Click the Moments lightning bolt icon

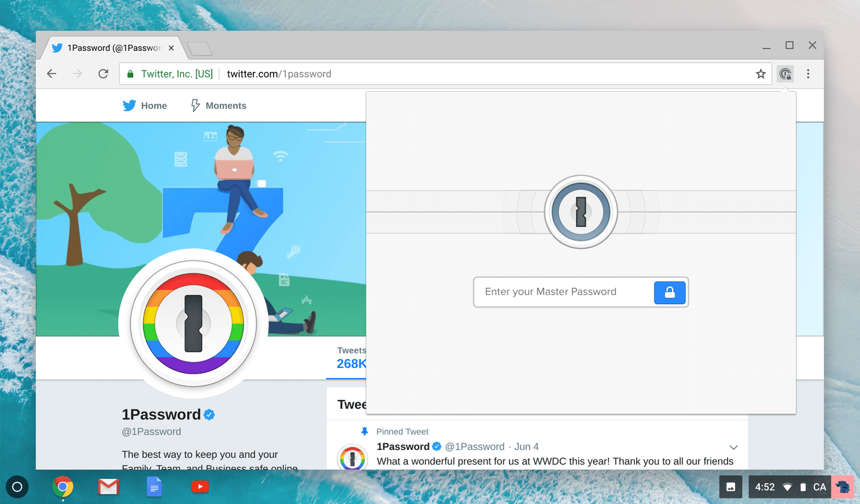click(195, 105)
